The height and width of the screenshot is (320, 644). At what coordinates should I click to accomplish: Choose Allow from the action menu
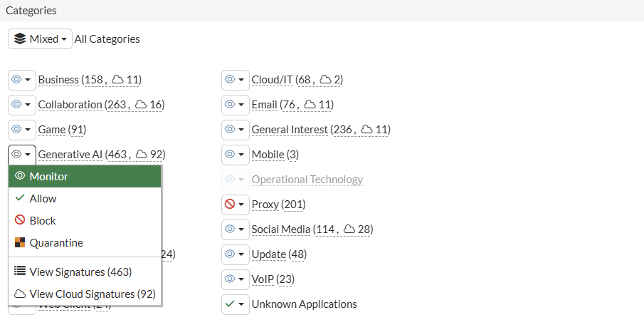tap(43, 199)
